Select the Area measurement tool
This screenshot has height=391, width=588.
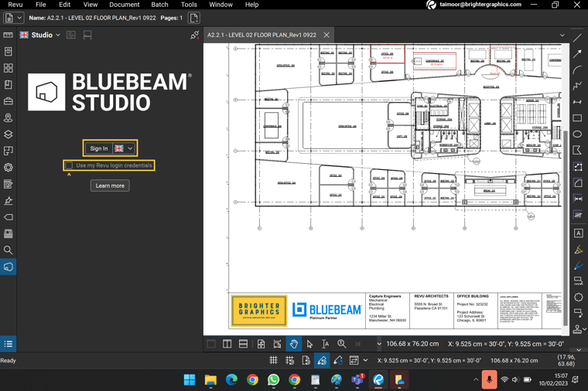click(577, 182)
